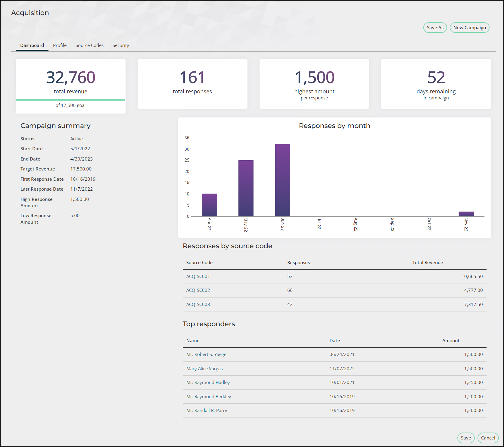Open source code ACQ-SC001 link
Viewport: 504px width, 447px height.
(198, 277)
